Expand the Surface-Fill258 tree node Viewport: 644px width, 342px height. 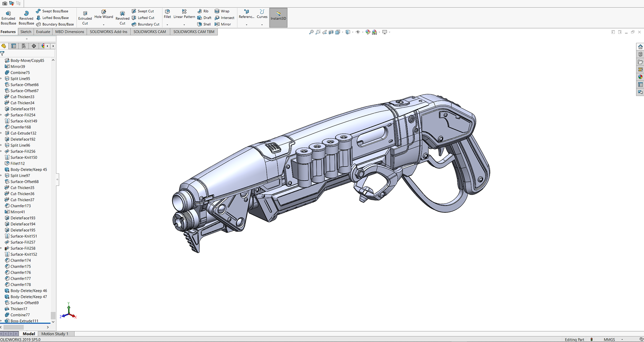tap(1, 248)
